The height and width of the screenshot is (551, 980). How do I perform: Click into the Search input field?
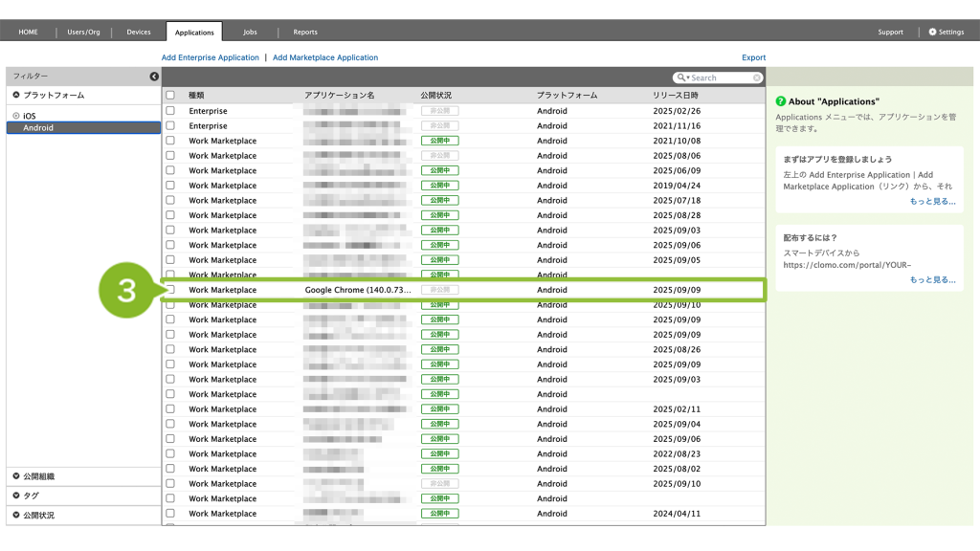coord(720,77)
